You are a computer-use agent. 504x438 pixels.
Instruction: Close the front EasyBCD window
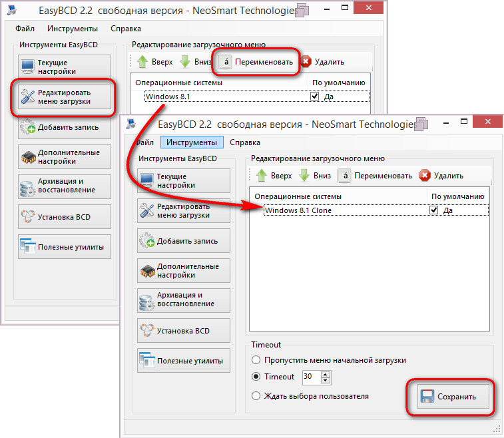point(487,121)
